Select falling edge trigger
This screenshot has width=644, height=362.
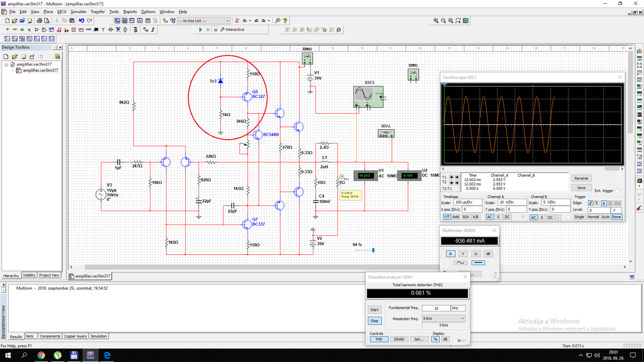597,203
